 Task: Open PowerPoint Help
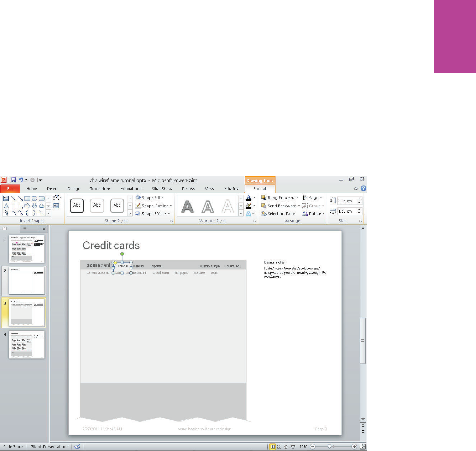pos(363,188)
